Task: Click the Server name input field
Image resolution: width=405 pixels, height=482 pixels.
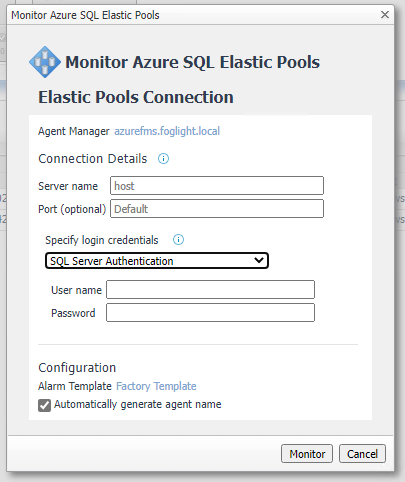Action: (217, 186)
